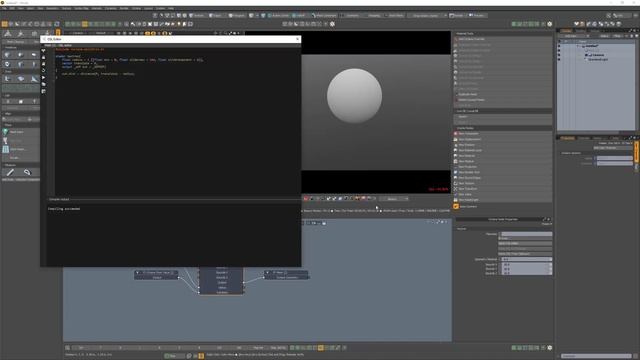Click the first icon in left tab strip

(x=8, y=33)
